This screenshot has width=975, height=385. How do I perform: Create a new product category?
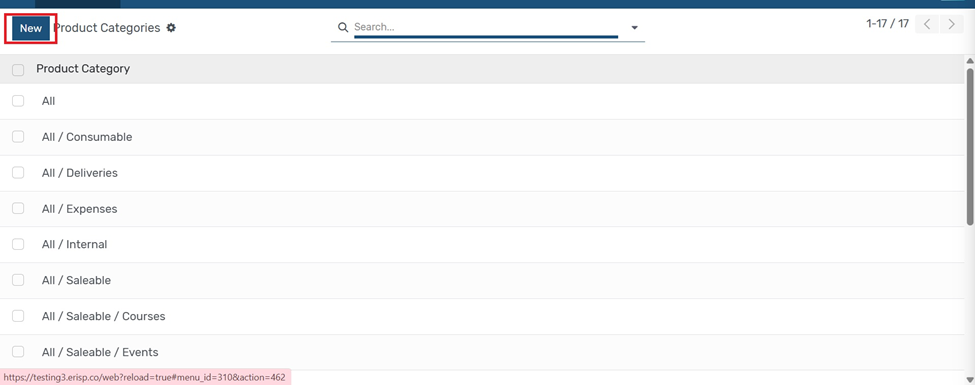point(31,29)
